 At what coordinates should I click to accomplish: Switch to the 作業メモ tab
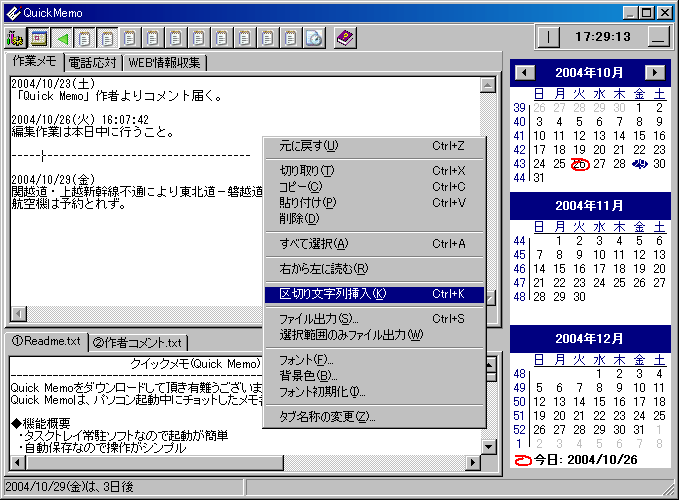point(34,62)
